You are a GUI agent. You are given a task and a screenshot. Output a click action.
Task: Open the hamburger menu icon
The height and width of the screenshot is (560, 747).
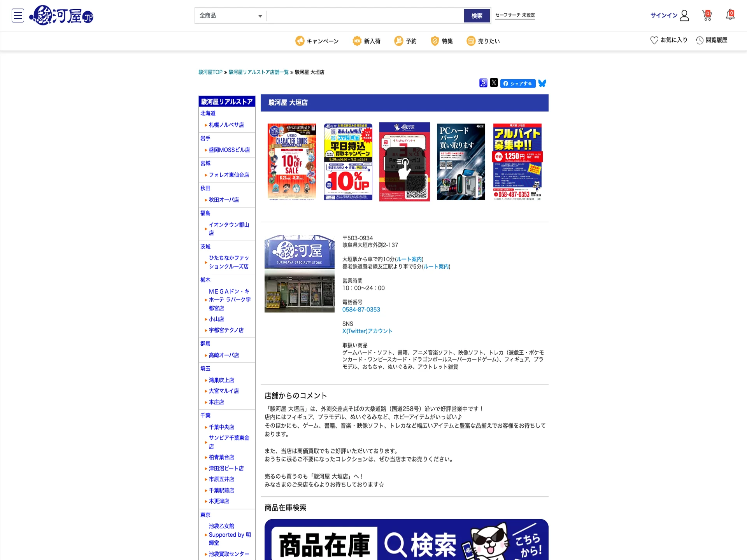pyautogui.click(x=18, y=16)
